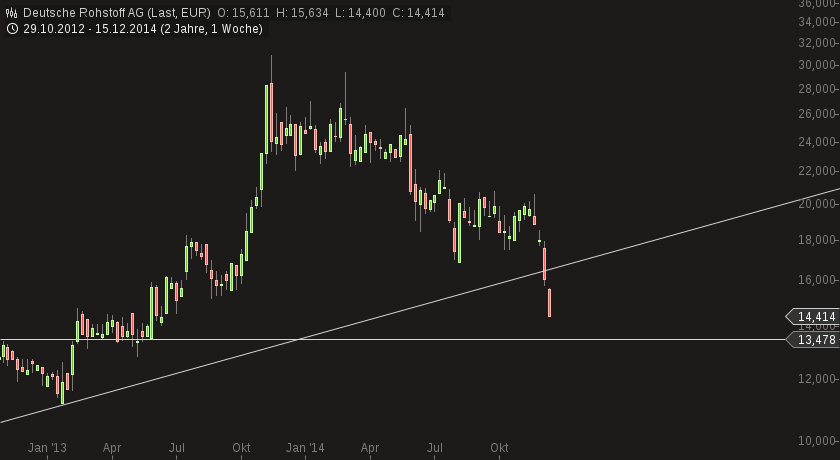Click the 22,000 price axis label
This screenshot has height=460, width=840.
tap(817, 171)
